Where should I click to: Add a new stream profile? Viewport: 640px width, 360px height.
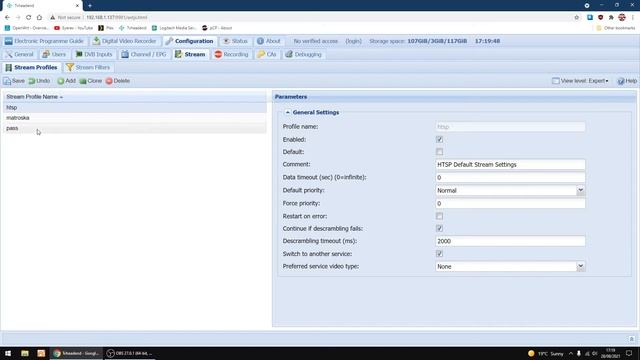click(67, 81)
